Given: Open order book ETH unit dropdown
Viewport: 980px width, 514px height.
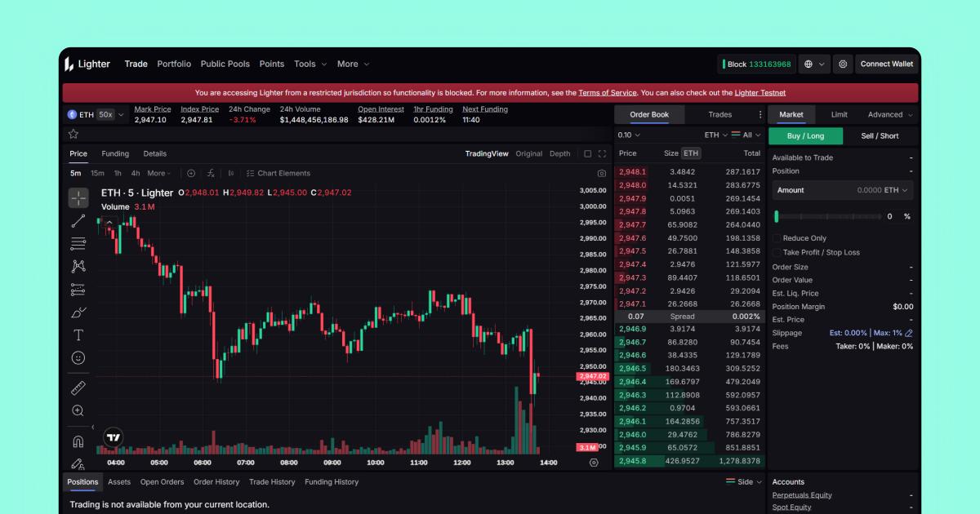Looking at the screenshot, I should (715, 135).
